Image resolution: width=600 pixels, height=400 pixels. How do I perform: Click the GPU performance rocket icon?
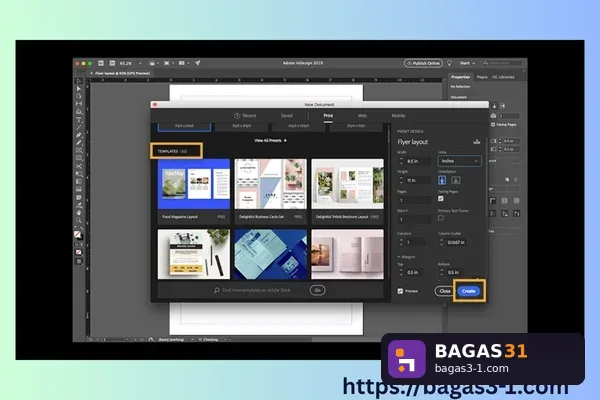pyautogui.click(x=197, y=63)
